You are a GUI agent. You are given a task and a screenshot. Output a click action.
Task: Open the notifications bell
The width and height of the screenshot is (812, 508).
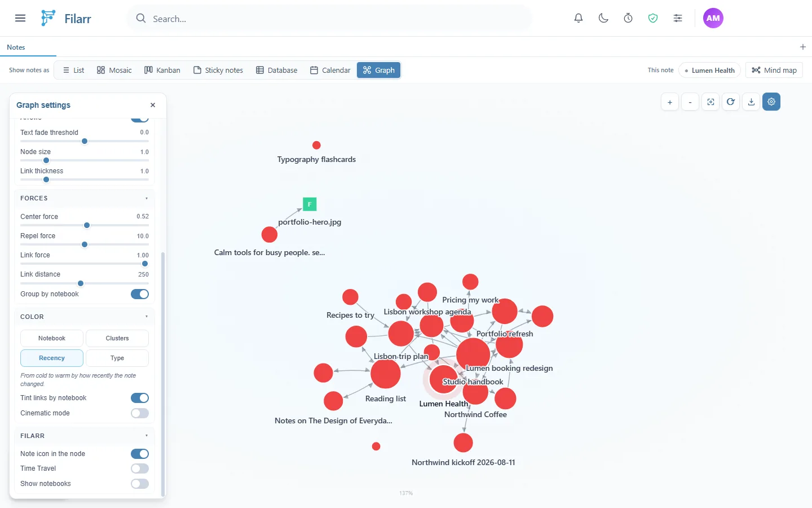point(579,18)
